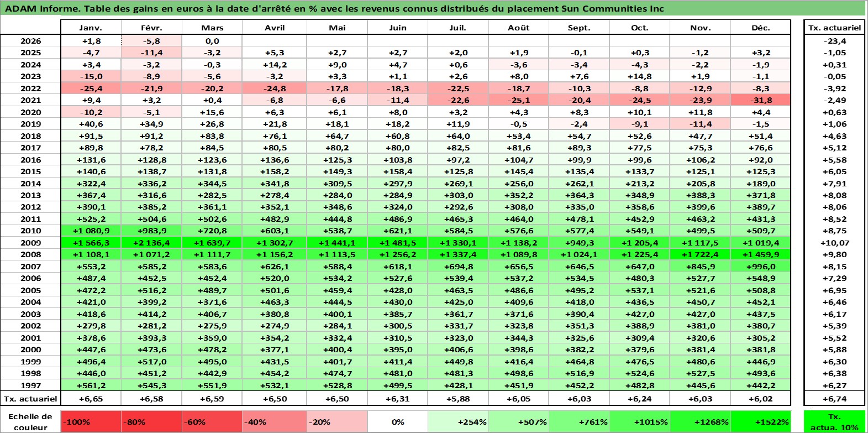Click the 'Tx. actuariel' row label beside +6,65

coord(30,399)
